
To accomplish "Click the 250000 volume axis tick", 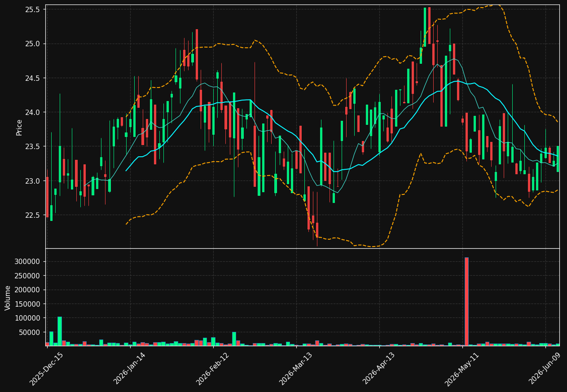I will pyautogui.click(x=28, y=276).
